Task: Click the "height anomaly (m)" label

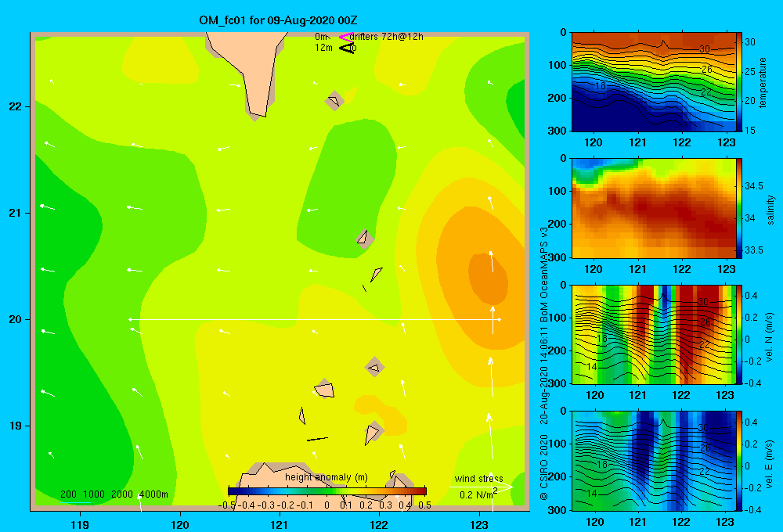Action: 326,477
